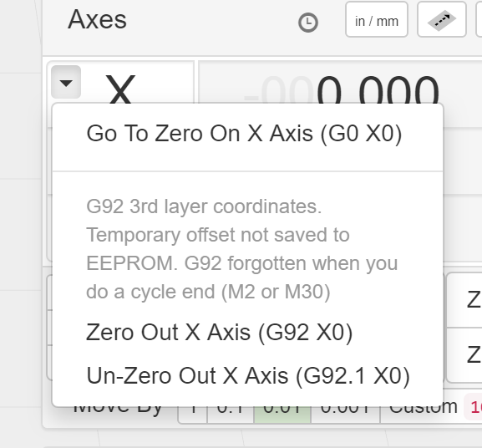This screenshot has height=448, width=482.
Task: Choose Un-Zero Out X Axis (G92.1 X0)
Action: [x=248, y=376]
